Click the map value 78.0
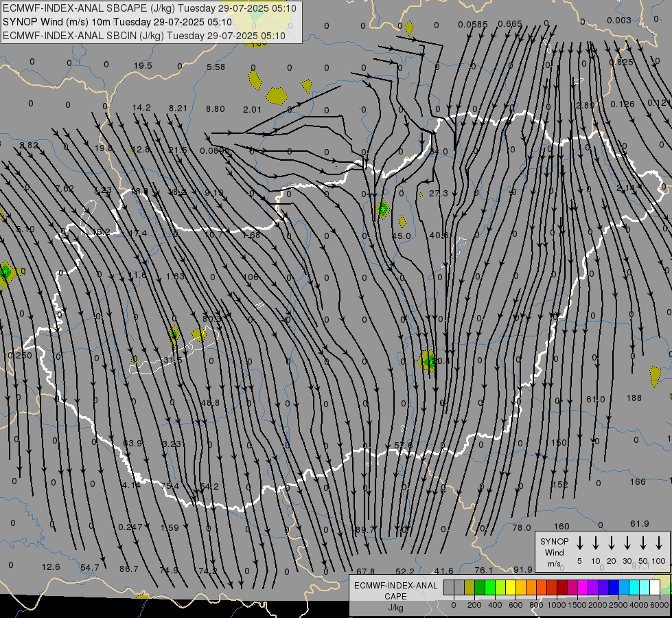The height and width of the screenshot is (618, 672). point(522,527)
